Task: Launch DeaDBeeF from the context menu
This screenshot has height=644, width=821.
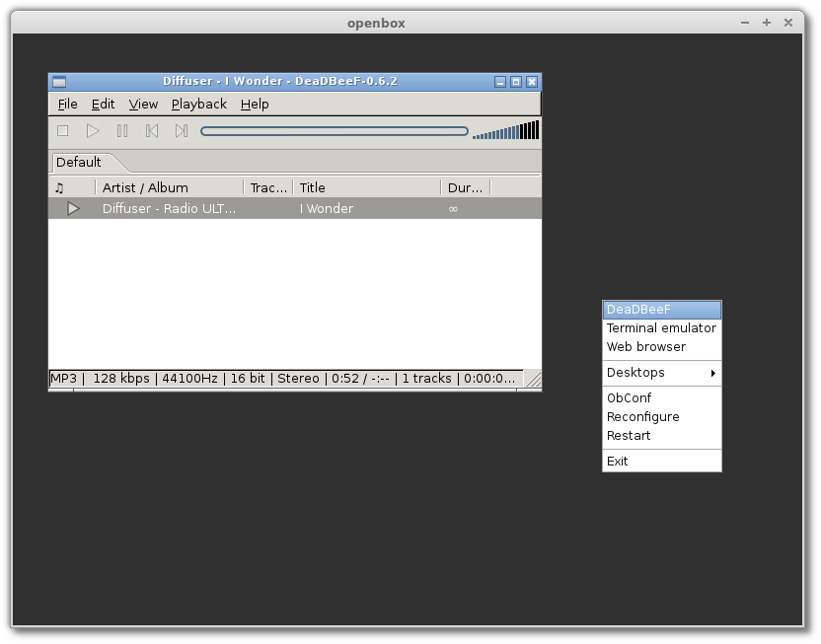Action: click(662, 310)
